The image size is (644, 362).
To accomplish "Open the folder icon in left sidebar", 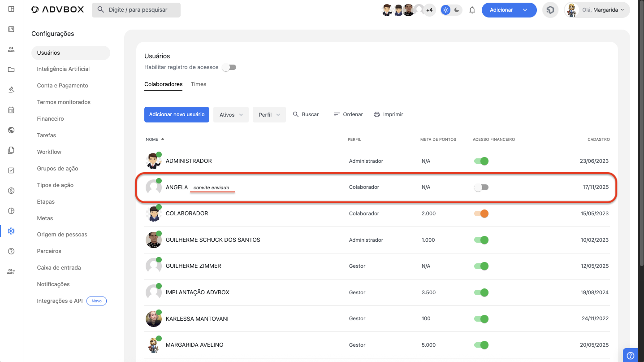I will (x=11, y=70).
